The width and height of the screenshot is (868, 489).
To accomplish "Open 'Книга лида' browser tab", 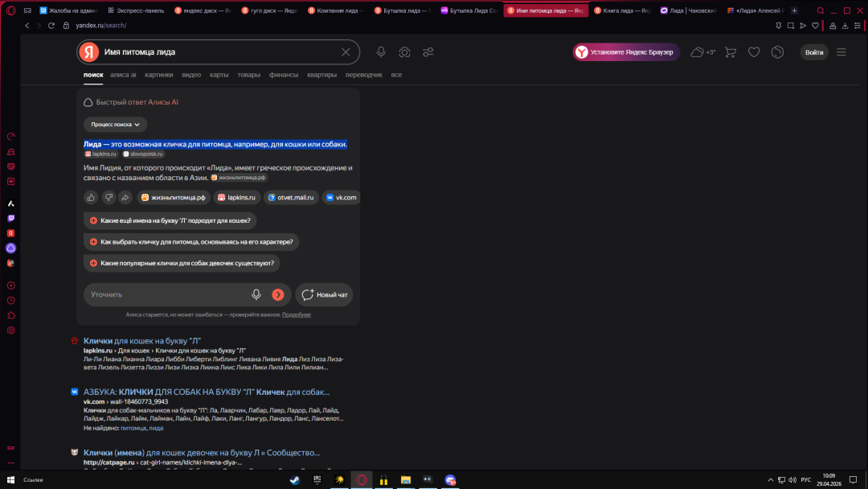I will click(x=622, y=10).
